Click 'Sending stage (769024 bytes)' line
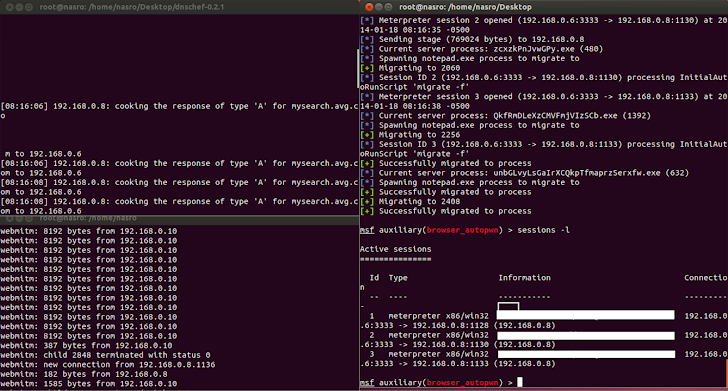728x391 pixels. (472, 39)
